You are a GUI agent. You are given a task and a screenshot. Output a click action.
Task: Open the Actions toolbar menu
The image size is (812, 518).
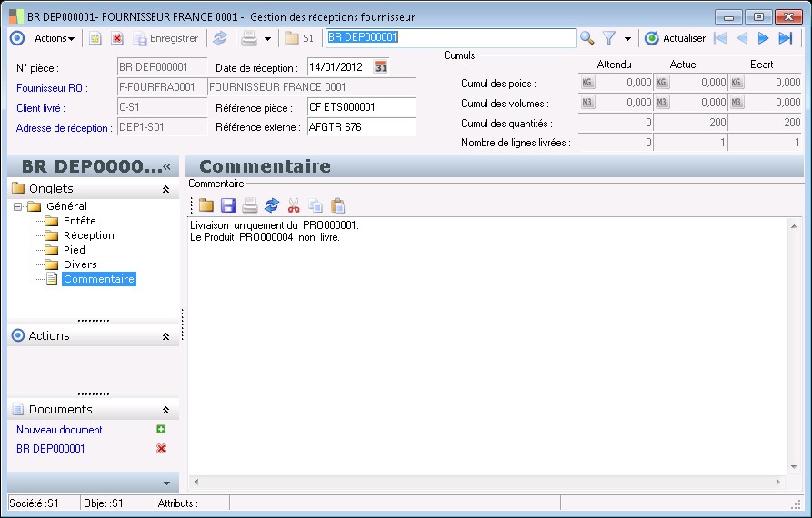(x=55, y=38)
